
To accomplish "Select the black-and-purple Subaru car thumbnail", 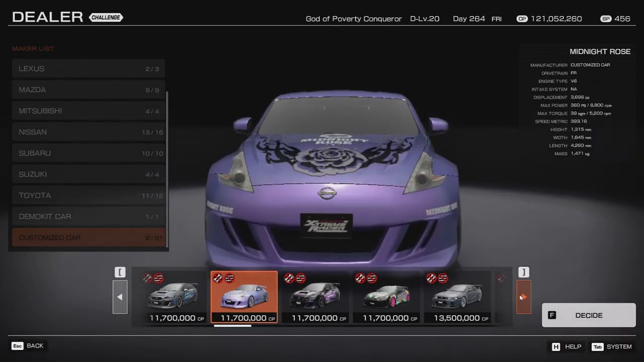I will click(315, 297).
